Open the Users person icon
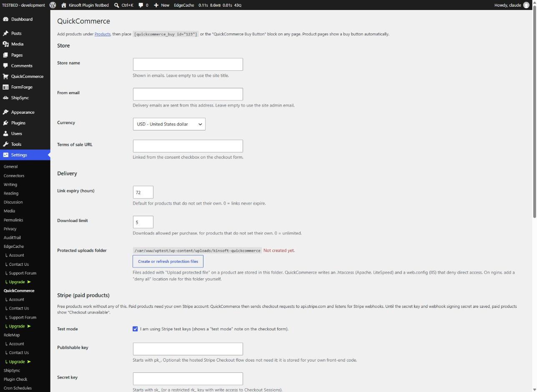The image size is (537, 392). (5, 134)
